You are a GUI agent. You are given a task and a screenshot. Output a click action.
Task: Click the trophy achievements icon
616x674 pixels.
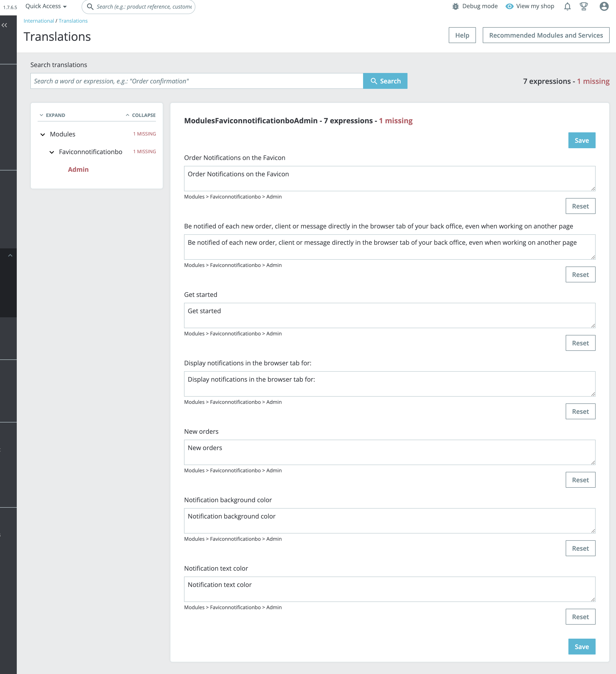584,6
